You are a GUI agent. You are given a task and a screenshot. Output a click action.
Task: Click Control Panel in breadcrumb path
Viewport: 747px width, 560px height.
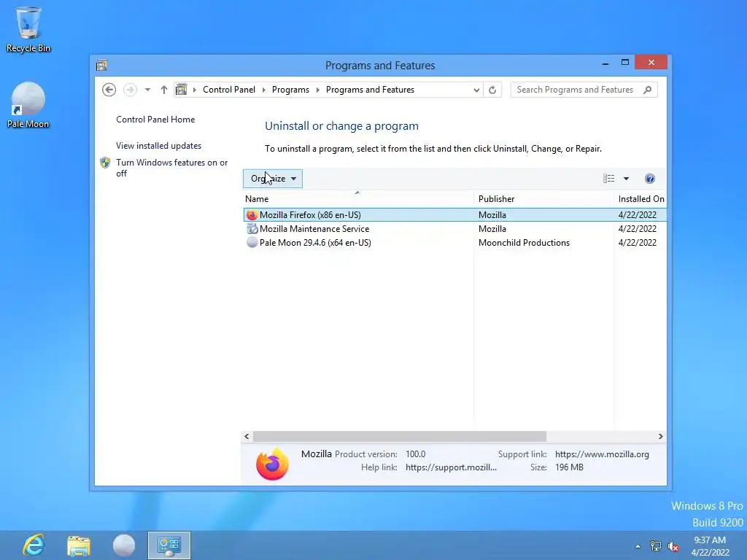229,90
